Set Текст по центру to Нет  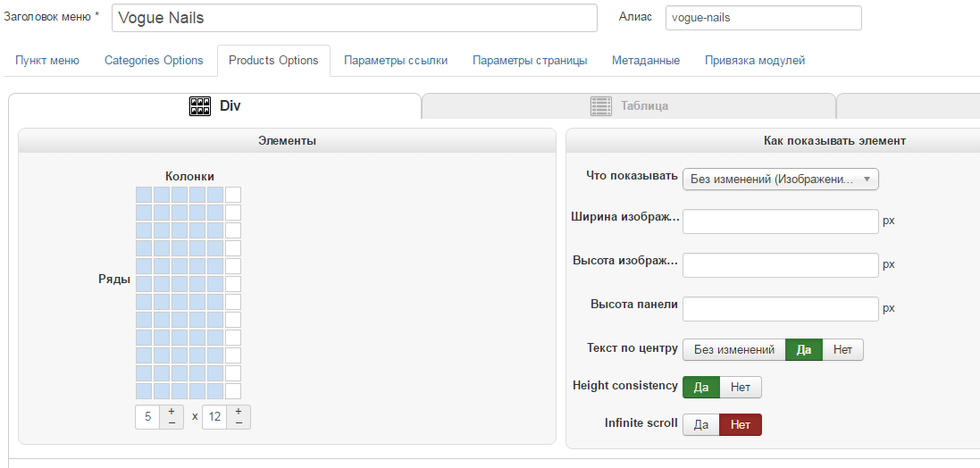click(x=842, y=349)
